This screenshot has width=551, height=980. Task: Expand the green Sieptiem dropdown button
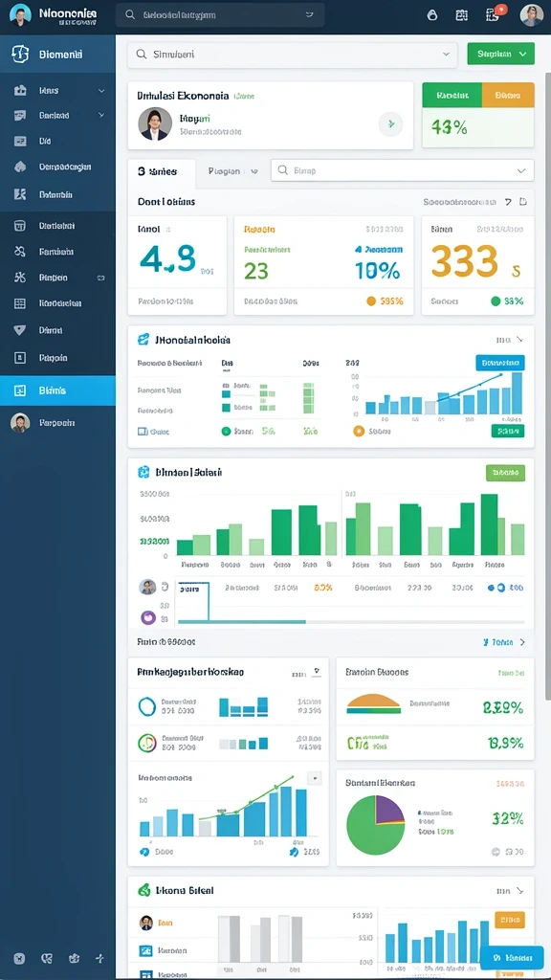[x=501, y=55]
